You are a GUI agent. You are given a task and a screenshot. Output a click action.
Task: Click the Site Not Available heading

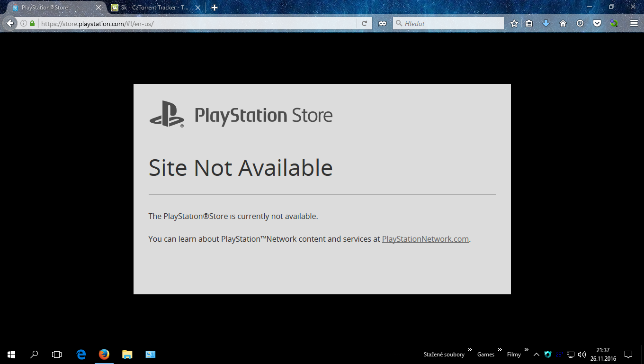[x=241, y=168]
